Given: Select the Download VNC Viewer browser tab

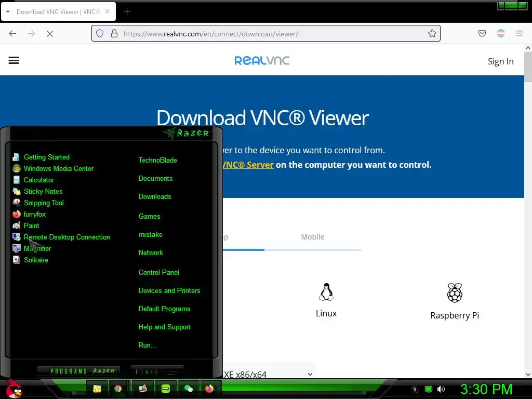Looking at the screenshot, I should click(58, 11).
